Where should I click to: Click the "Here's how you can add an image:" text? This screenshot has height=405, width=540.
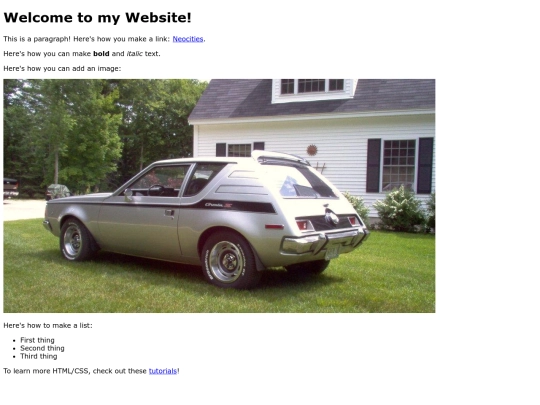click(x=62, y=69)
